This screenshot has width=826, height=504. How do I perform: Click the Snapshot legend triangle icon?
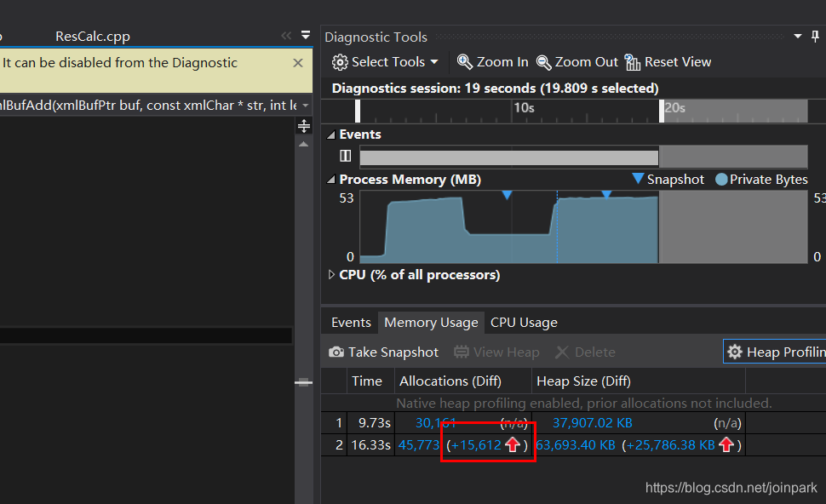pos(638,179)
